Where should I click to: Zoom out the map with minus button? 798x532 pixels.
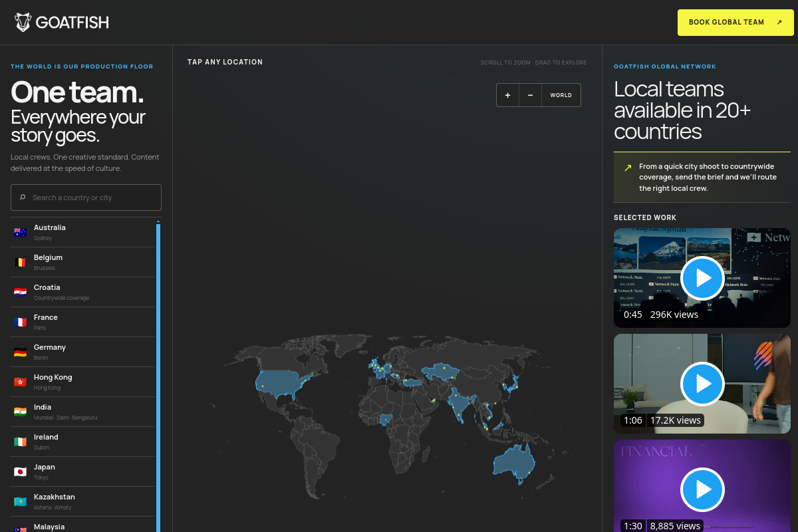(x=530, y=95)
